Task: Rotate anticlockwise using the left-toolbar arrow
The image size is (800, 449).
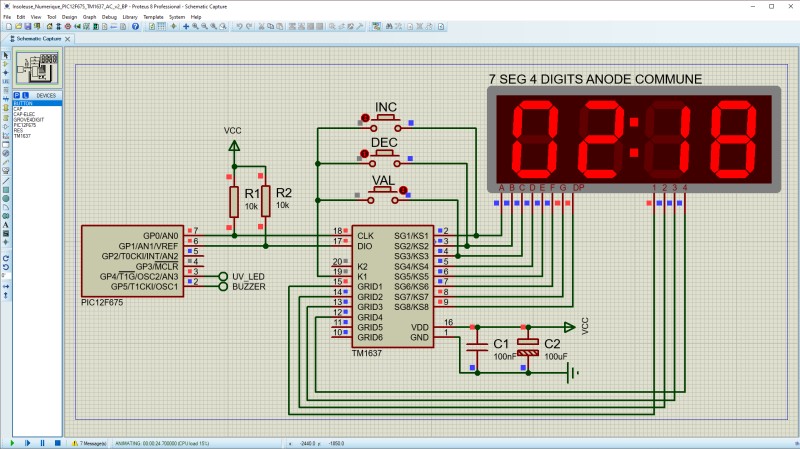Action: coord(6,268)
